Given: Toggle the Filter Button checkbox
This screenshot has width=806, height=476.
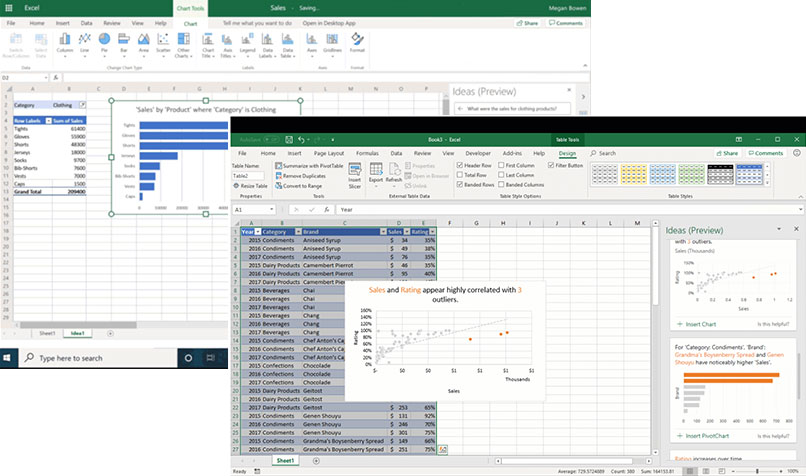Looking at the screenshot, I should (x=551, y=165).
